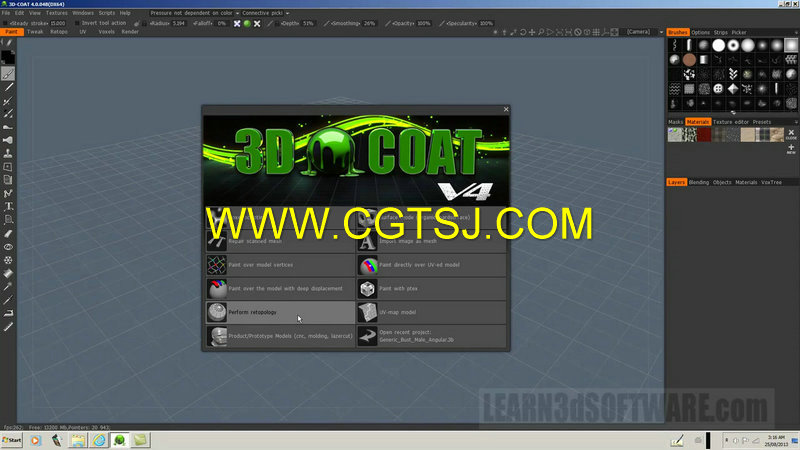Viewport: 800px width, 450px height.
Task: Select the active brush tool in left toolbar
Action: tap(8, 74)
